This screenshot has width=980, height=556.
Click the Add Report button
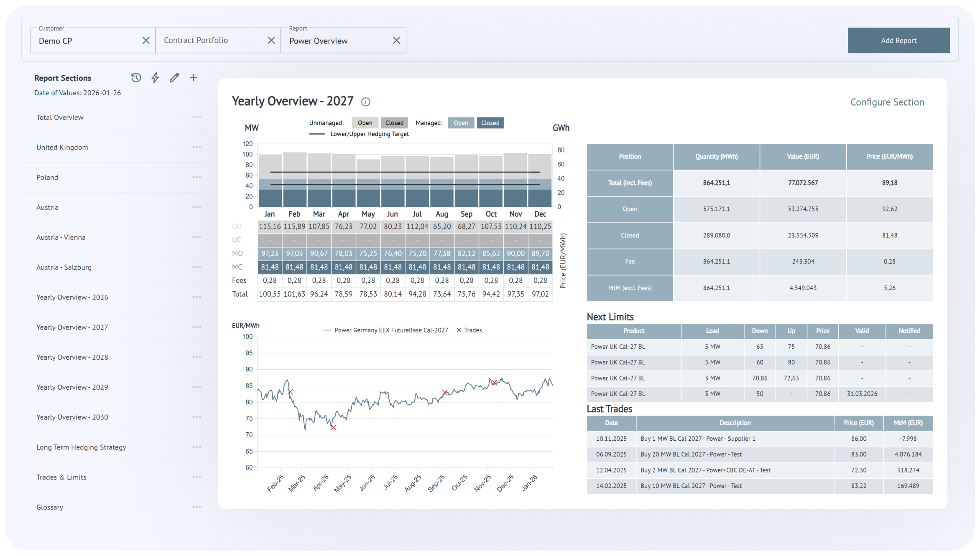click(x=898, y=40)
